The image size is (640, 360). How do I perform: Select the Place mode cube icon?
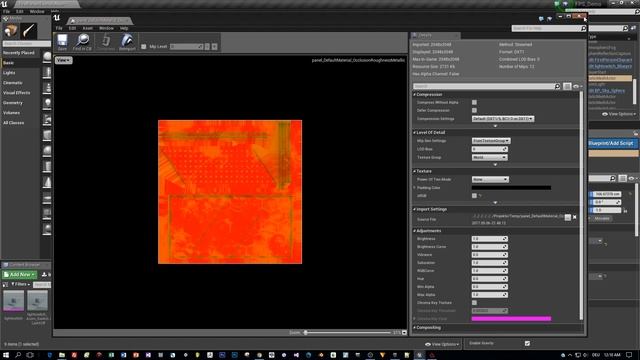(x=10, y=31)
